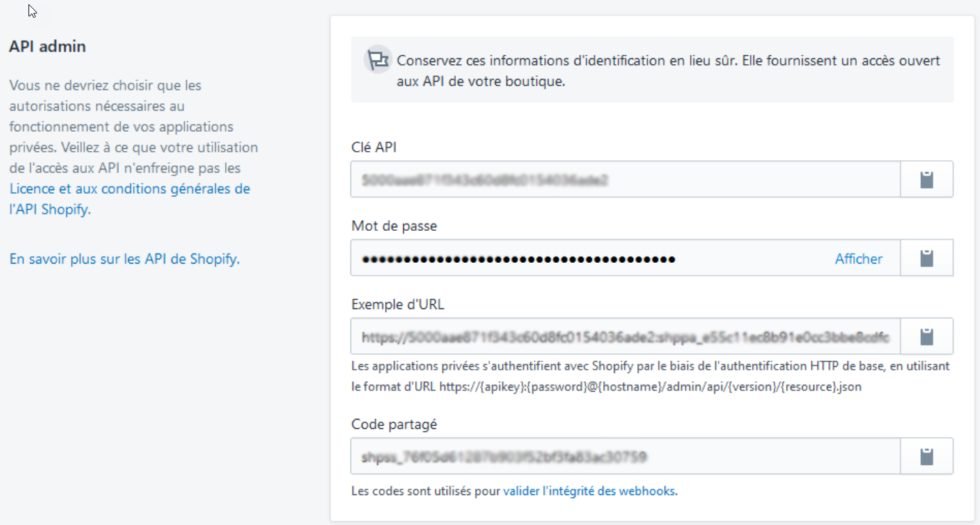Click the Mot de passe label
Image resolution: width=980 pixels, height=525 pixels.
tap(395, 226)
